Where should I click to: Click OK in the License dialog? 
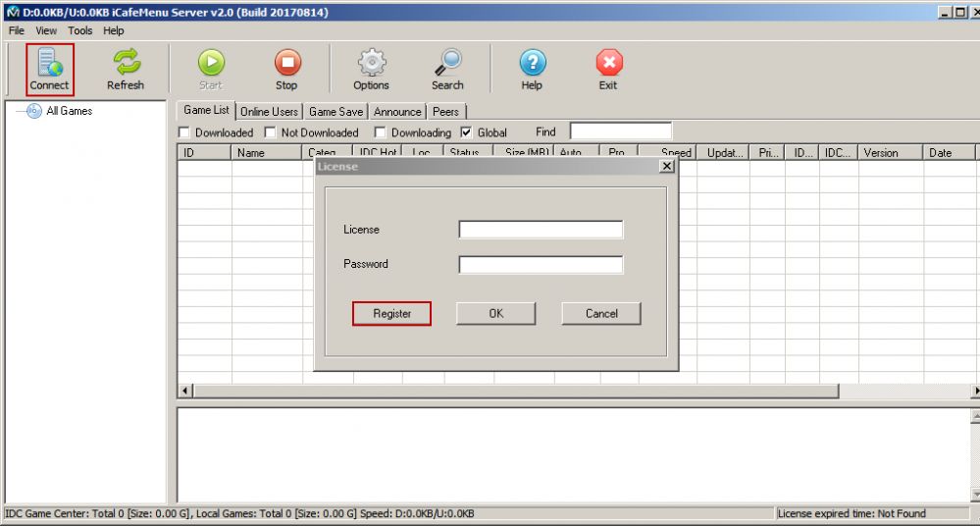pos(495,313)
